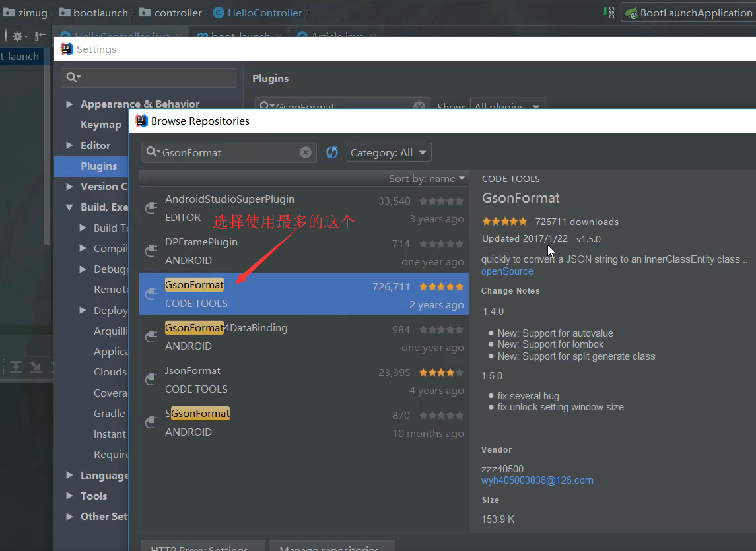Open the Sort by: name dropdown
This screenshot has height=551, width=756.
coord(427,179)
